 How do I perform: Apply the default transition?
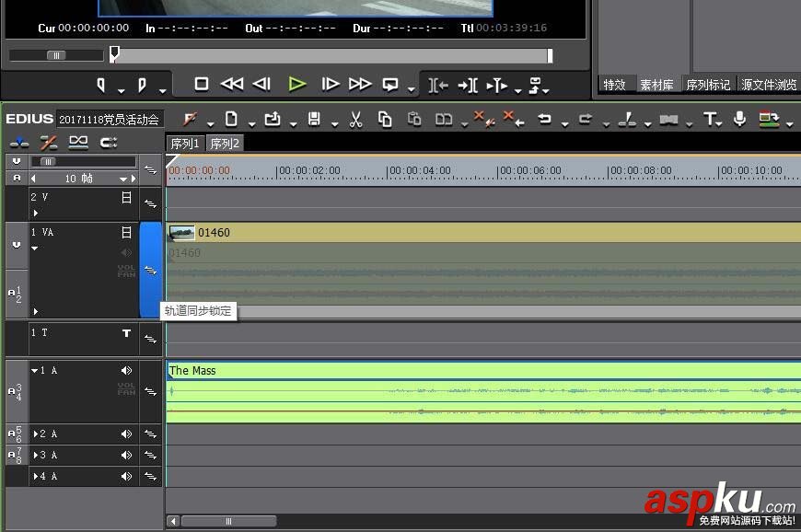[668, 120]
